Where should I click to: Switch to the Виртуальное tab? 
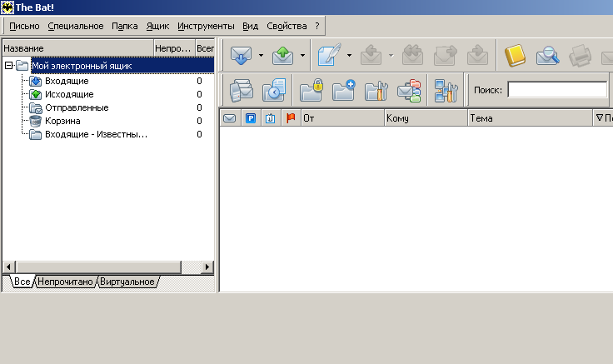point(127,282)
